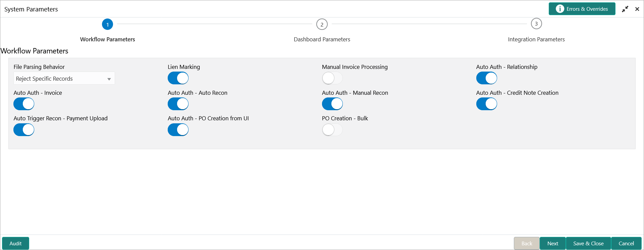Click the collapse window arrows icon
The width and height of the screenshot is (644, 250).
point(625,9)
